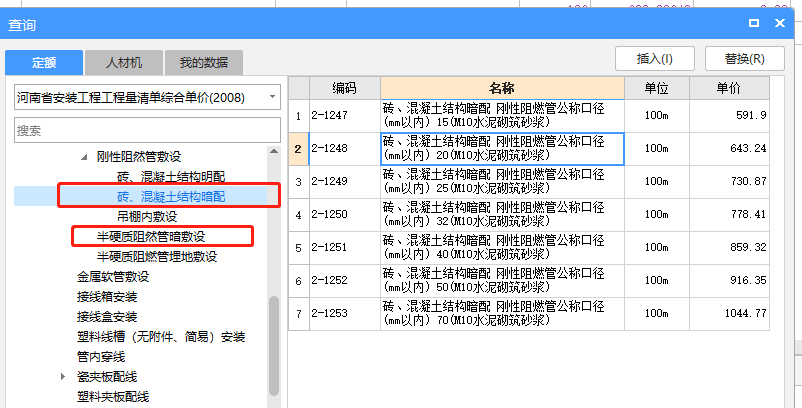Click name cell for 公称口径 25 row
The width and height of the screenshot is (802, 408).
pos(502,182)
